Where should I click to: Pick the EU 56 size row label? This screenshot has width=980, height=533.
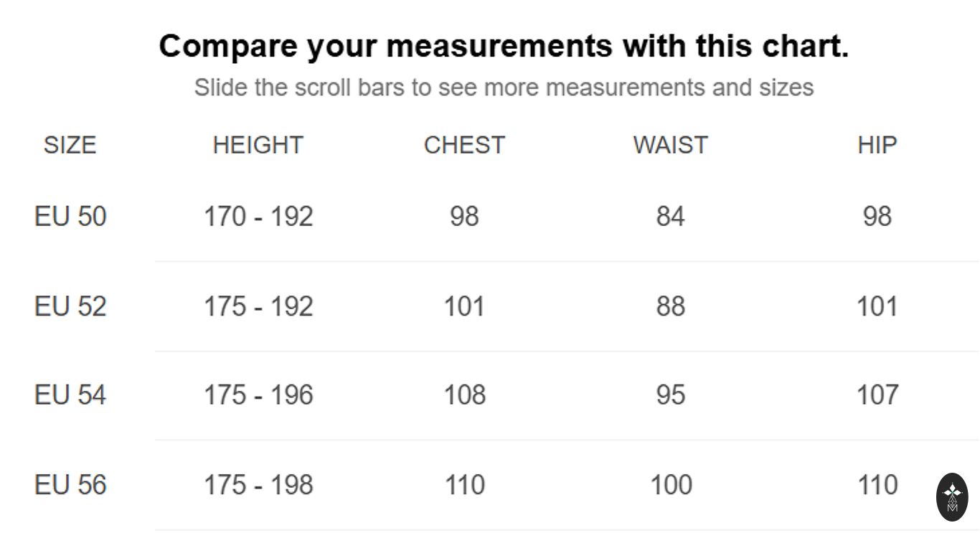click(70, 485)
